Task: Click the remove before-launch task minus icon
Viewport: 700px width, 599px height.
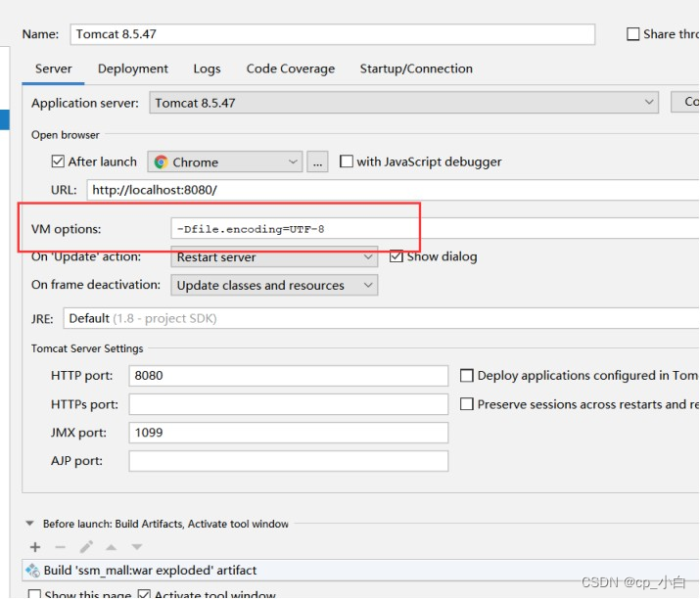Action: (61, 547)
